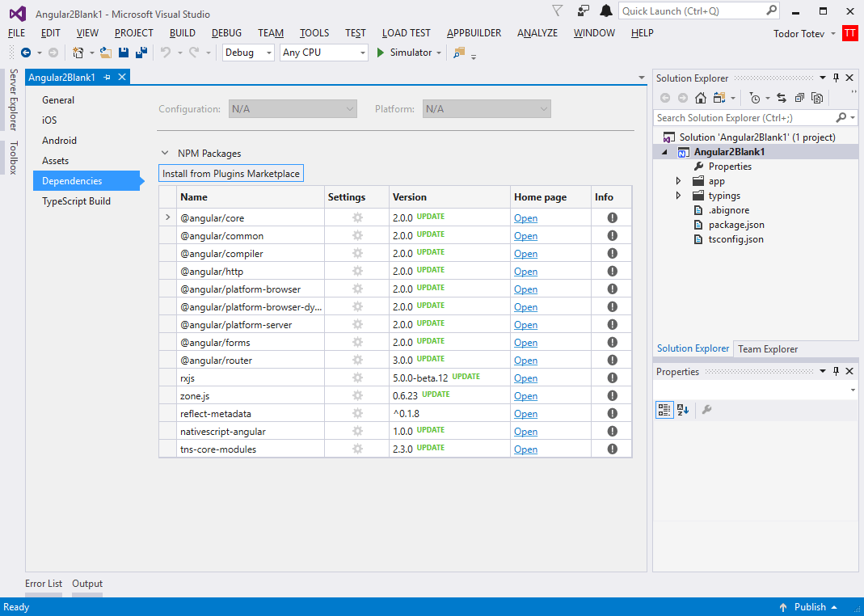Screen dimensions: 864x616
Task: Click the Publish button in status bar
Action: pos(809,606)
